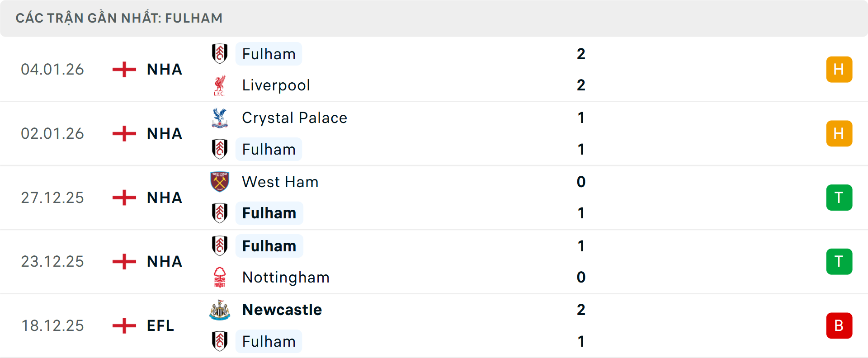The image size is (868, 358).
Task: Click the Fulham club crest icon
Action: click(220, 54)
